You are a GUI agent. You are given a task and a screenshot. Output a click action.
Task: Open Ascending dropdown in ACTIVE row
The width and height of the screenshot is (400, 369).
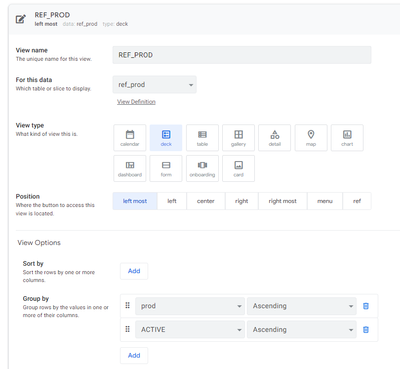click(x=302, y=330)
